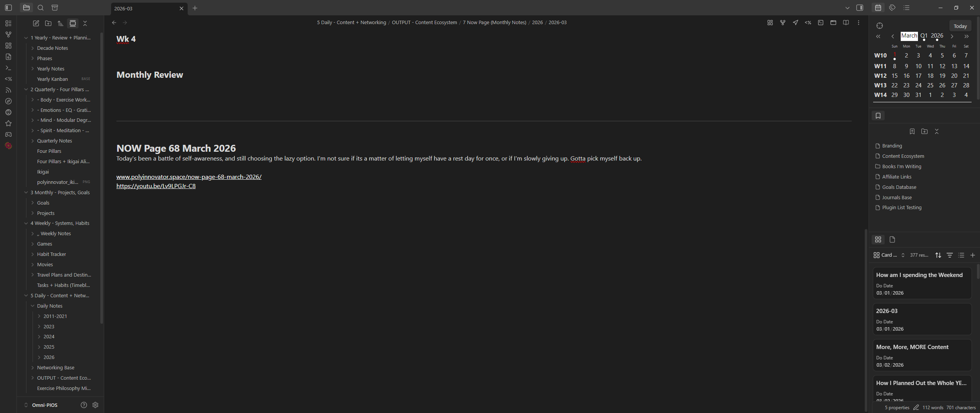Click the new note icon
The height and width of the screenshot is (413, 980).
[36, 23]
